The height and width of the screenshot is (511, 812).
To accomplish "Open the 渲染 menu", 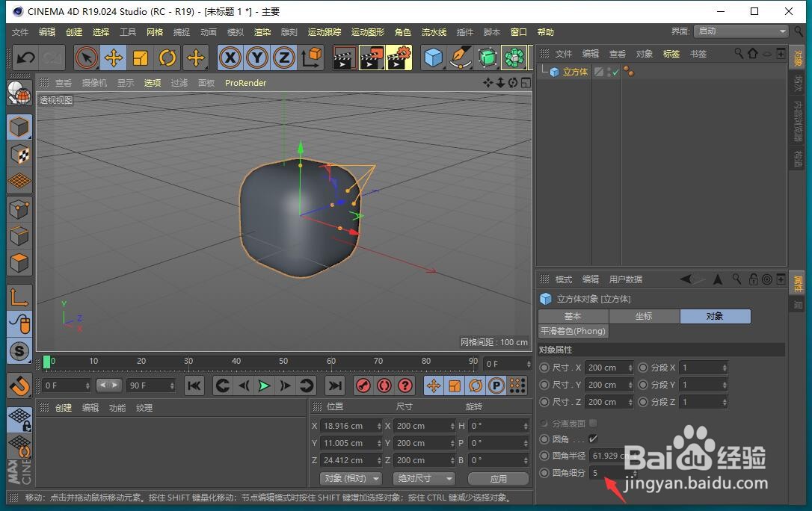I will [262, 31].
